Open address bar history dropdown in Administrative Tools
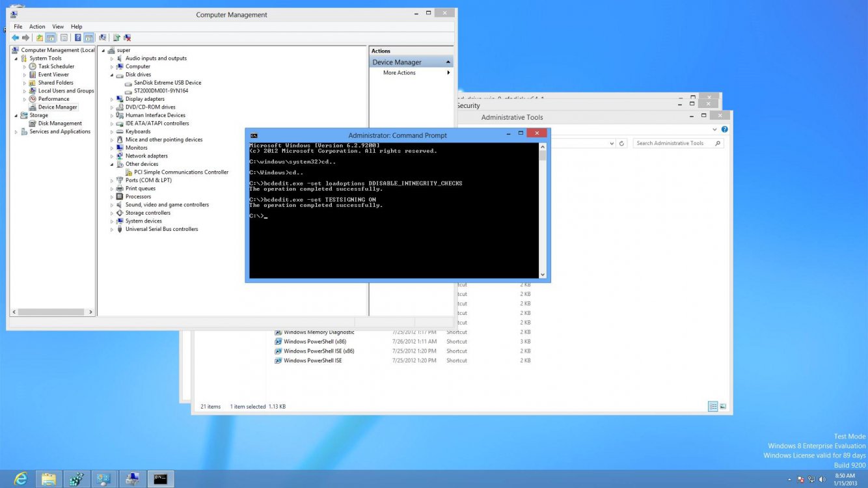 [612, 143]
